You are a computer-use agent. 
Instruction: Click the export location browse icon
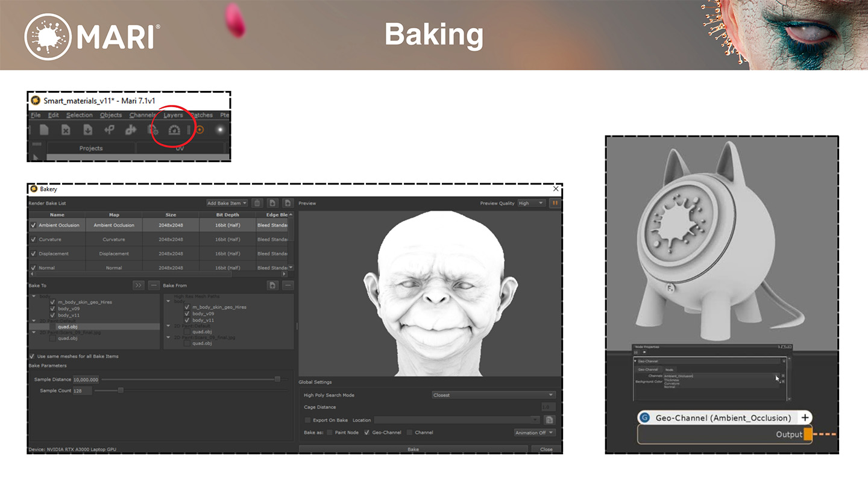coord(549,420)
